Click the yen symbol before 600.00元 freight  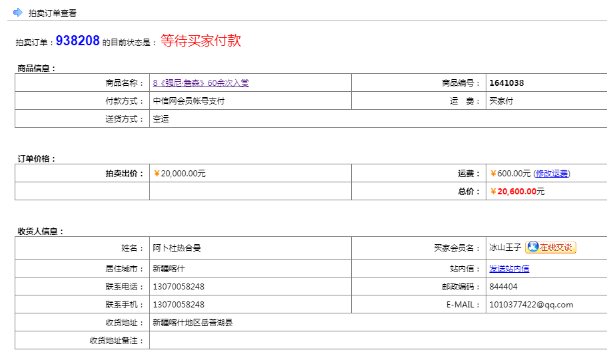[x=493, y=174]
